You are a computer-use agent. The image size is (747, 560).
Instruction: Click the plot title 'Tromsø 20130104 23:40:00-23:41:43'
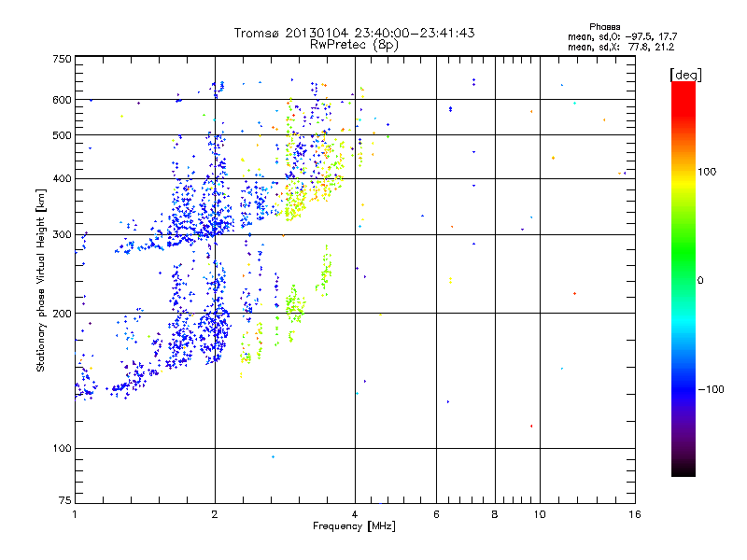coord(354,33)
